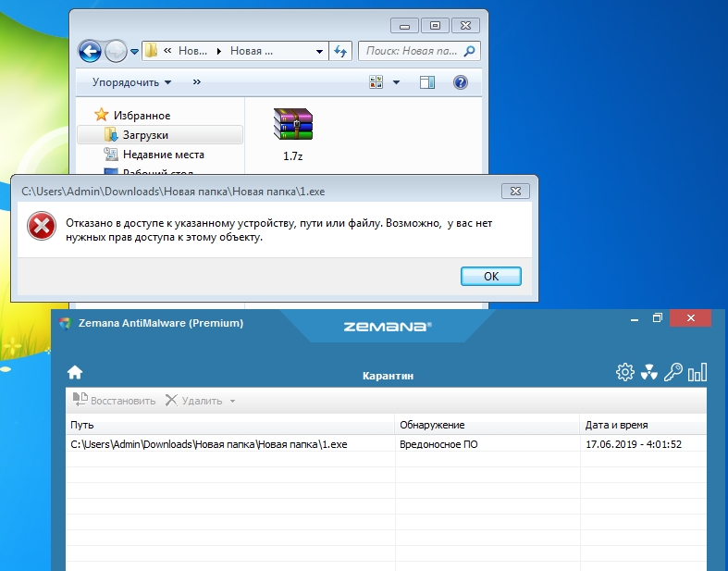Change view icon in Explorer toolbar
728x571 pixels.
pyautogui.click(x=376, y=82)
